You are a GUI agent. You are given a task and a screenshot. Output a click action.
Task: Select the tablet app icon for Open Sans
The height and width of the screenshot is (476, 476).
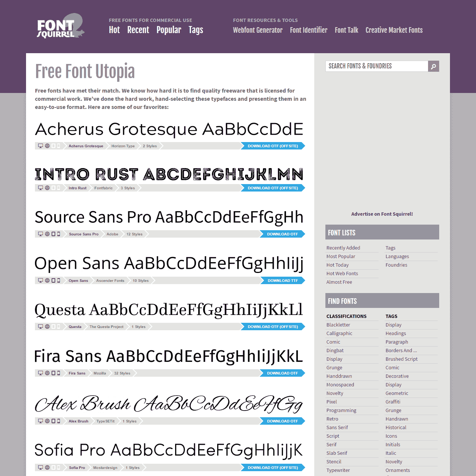click(53, 280)
